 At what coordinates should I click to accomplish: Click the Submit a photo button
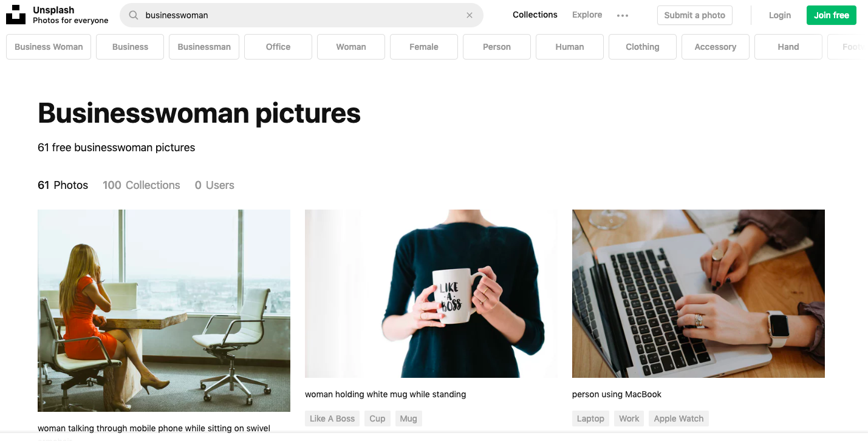(695, 15)
